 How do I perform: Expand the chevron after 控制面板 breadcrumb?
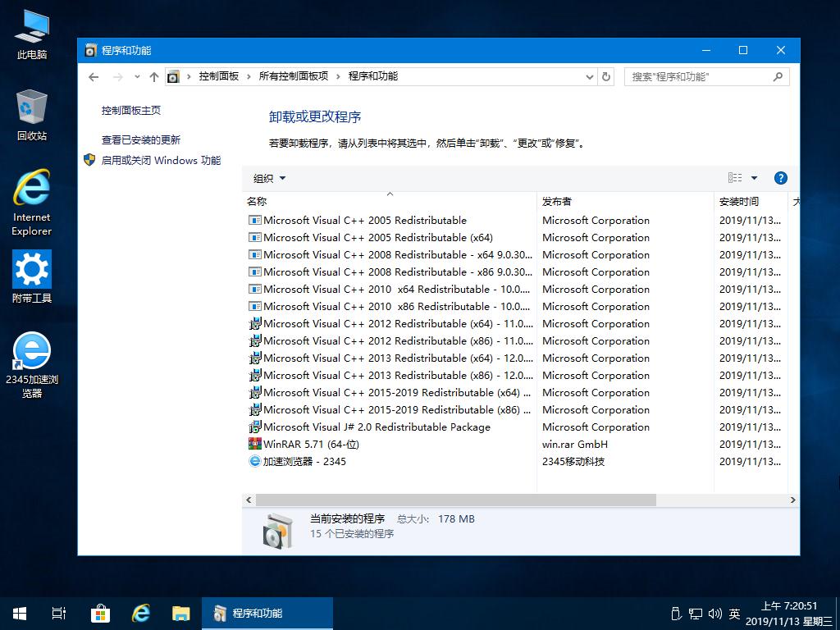pyautogui.click(x=249, y=76)
